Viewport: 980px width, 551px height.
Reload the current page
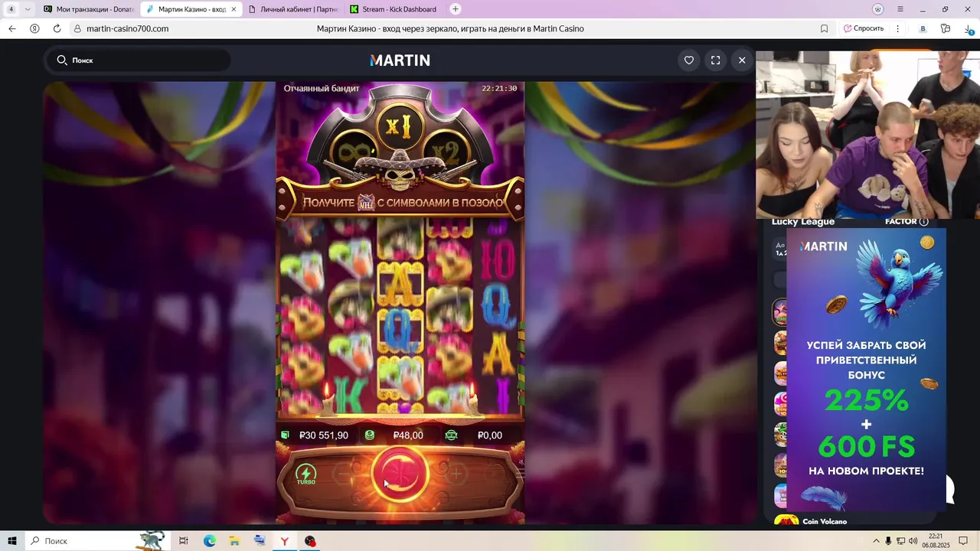pyautogui.click(x=57, y=28)
